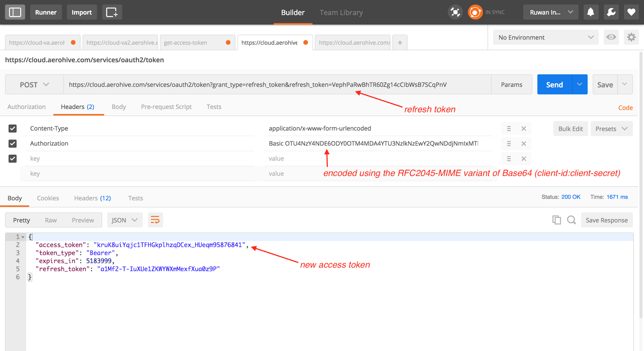644x351 pixels.
Task: Open the response Cookies tab
Action: tap(48, 198)
